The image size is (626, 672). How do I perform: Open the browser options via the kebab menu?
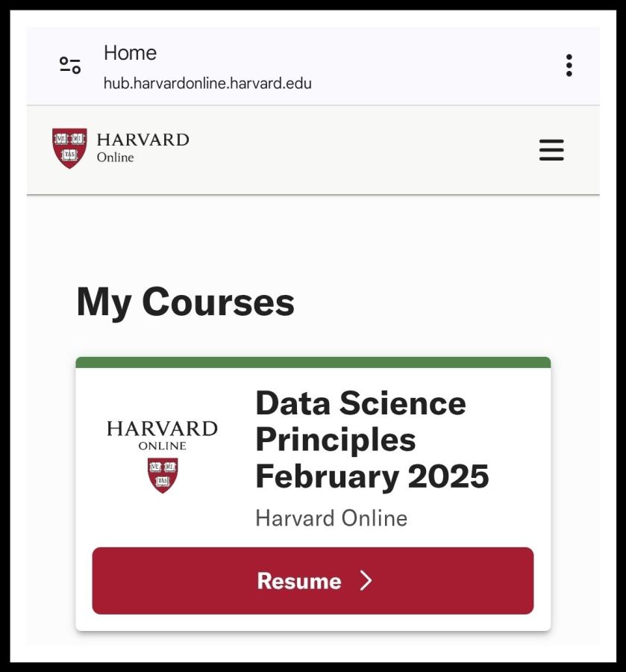569,66
